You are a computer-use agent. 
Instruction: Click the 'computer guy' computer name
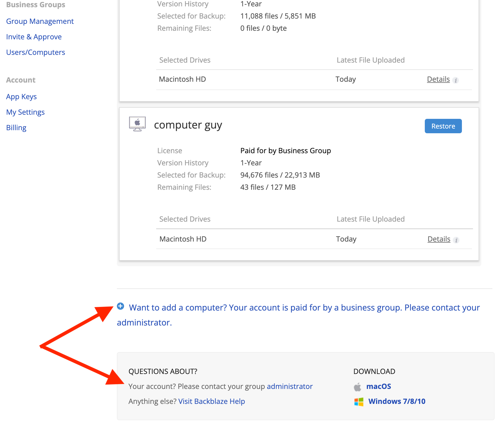coord(188,125)
